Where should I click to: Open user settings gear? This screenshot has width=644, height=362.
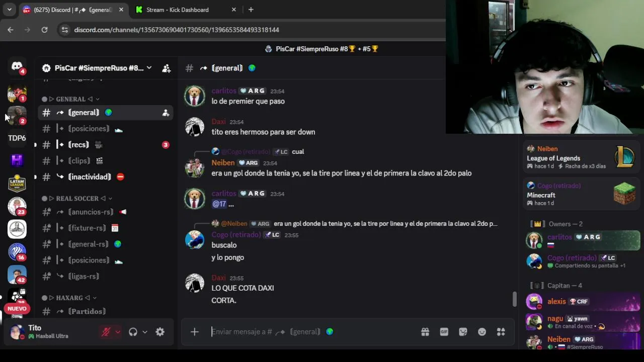(x=160, y=332)
